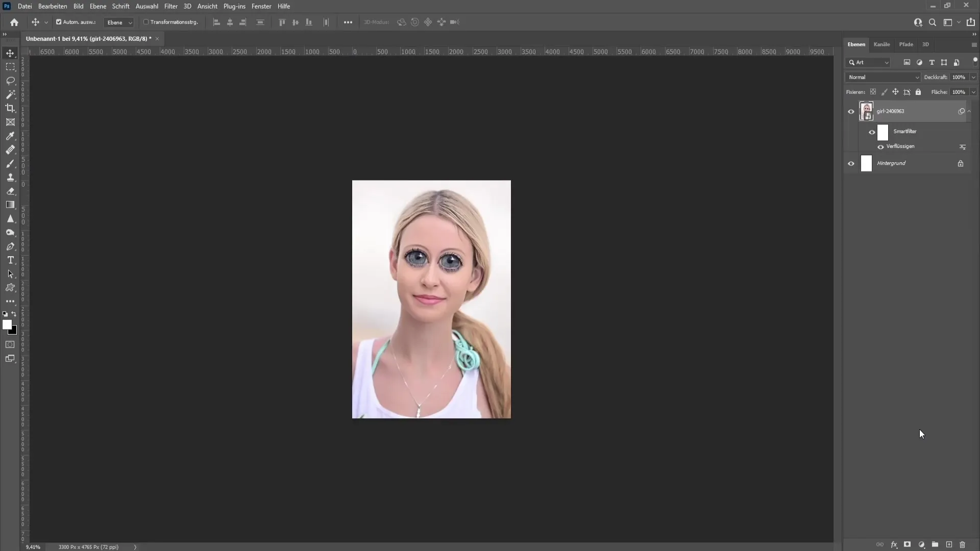Viewport: 980px width, 551px height.
Task: Select the Clone Stamp tool
Action: tap(10, 178)
